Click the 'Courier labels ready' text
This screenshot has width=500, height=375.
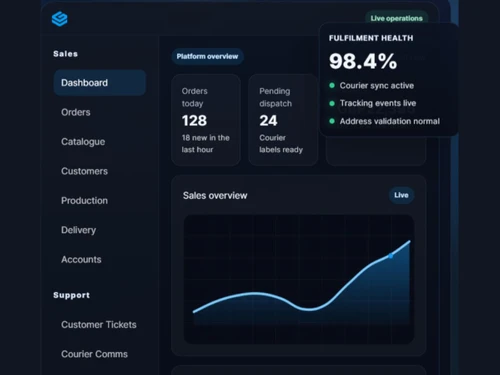(281, 144)
